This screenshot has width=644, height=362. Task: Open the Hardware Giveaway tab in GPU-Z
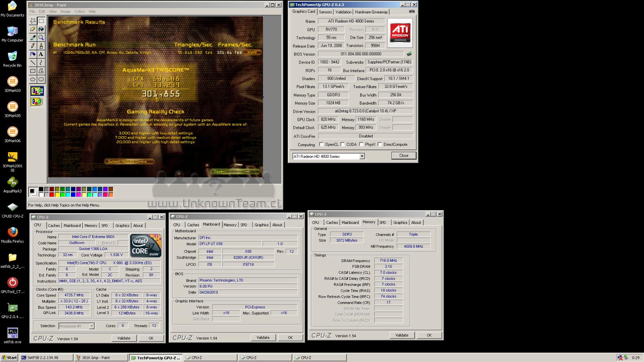click(x=371, y=12)
